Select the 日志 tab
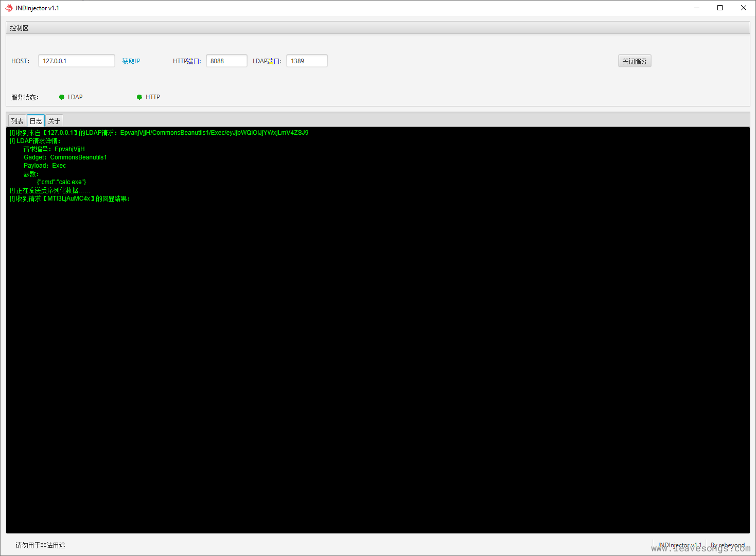 (x=36, y=121)
